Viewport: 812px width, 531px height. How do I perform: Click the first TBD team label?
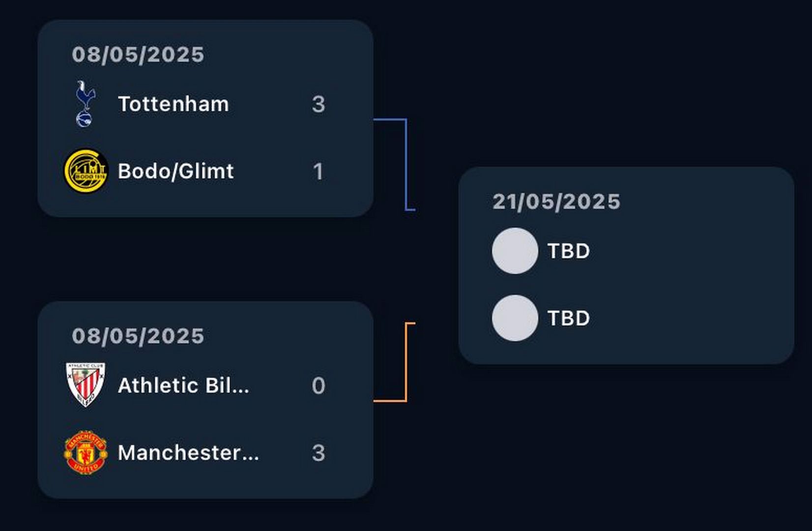click(x=569, y=251)
